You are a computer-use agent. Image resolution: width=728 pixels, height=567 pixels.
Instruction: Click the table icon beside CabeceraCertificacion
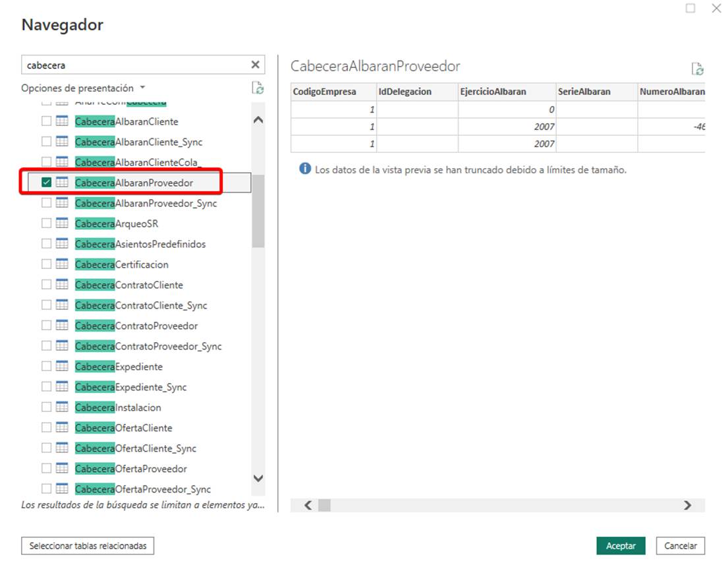click(x=62, y=264)
